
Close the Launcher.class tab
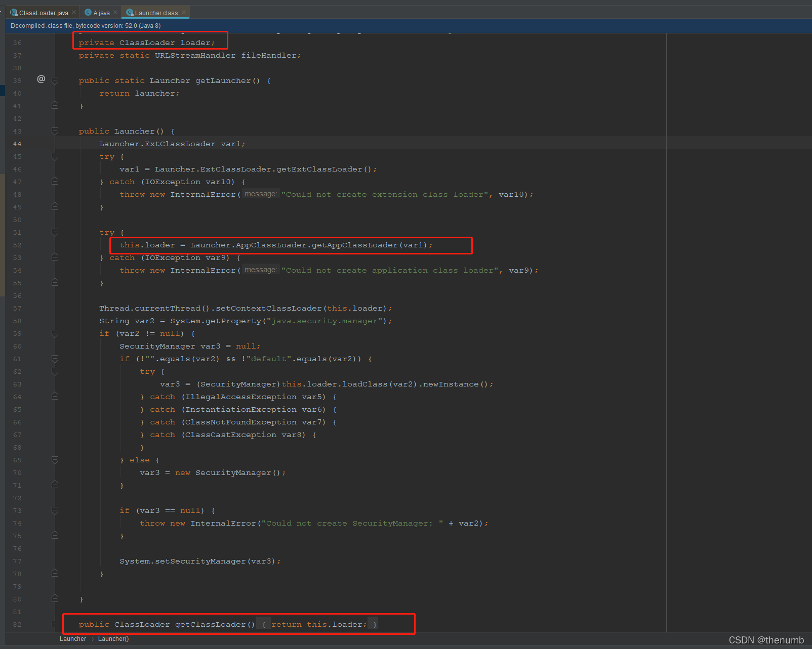184,12
